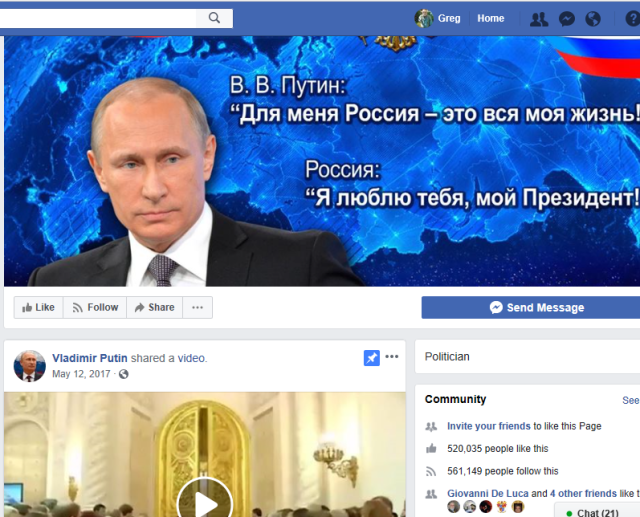Screen dimensions: 640x517
Task: Click Greg's profile picture in top bar
Action: (x=424, y=18)
